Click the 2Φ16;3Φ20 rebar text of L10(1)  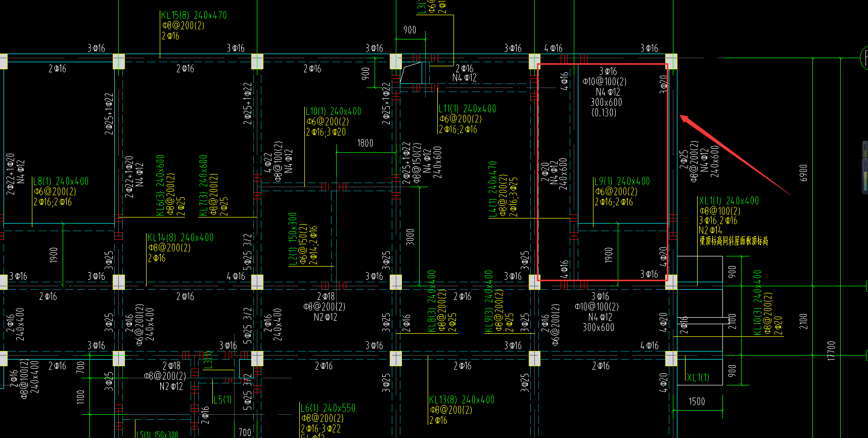pos(326,132)
